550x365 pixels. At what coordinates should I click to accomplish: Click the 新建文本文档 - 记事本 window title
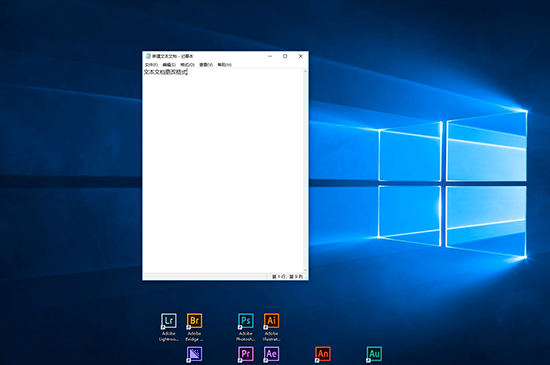(x=173, y=56)
